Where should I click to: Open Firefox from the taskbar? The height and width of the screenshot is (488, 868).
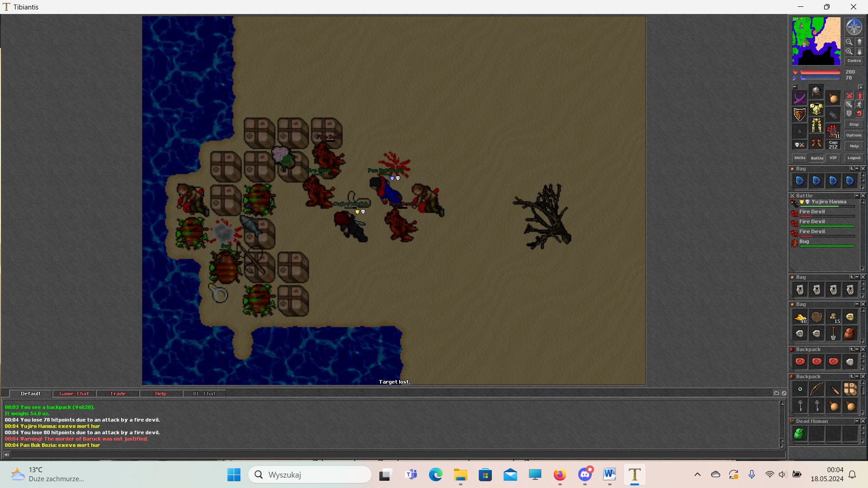(x=560, y=475)
